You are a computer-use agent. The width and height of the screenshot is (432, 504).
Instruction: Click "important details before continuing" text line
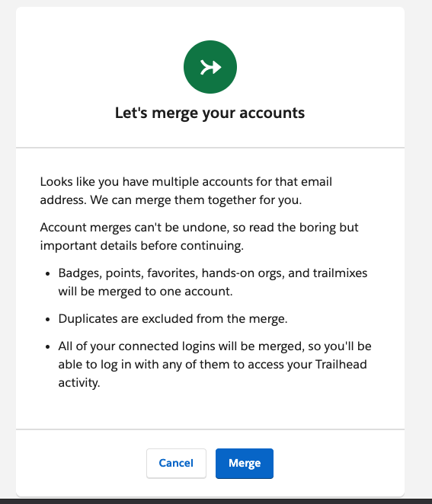(x=142, y=246)
